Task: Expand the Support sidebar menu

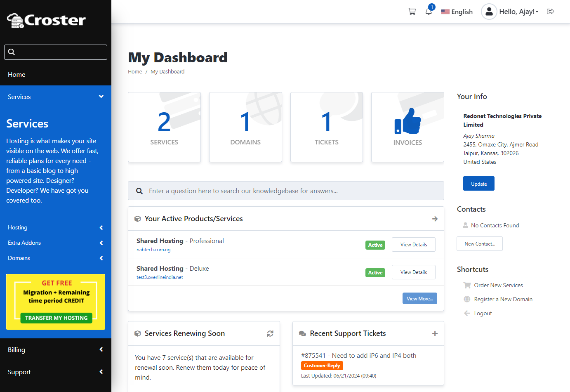Action: click(x=55, y=372)
